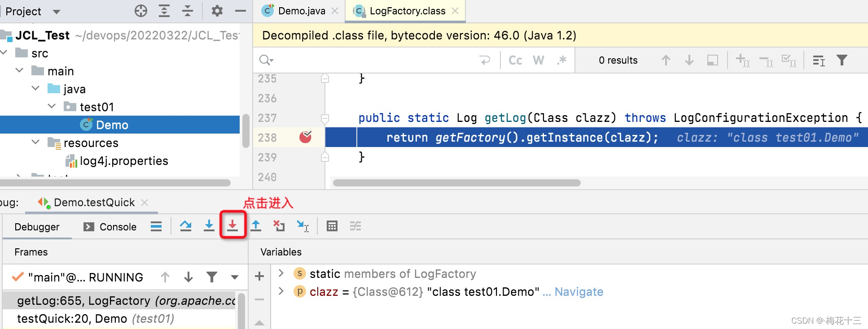
Task: Open the Project view dropdown arrow
Action: tap(57, 12)
